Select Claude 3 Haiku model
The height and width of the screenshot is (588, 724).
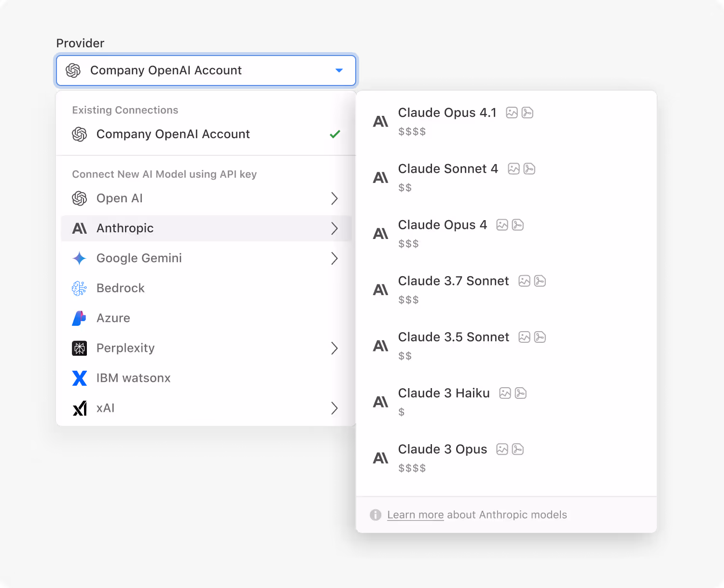click(x=506, y=402)
